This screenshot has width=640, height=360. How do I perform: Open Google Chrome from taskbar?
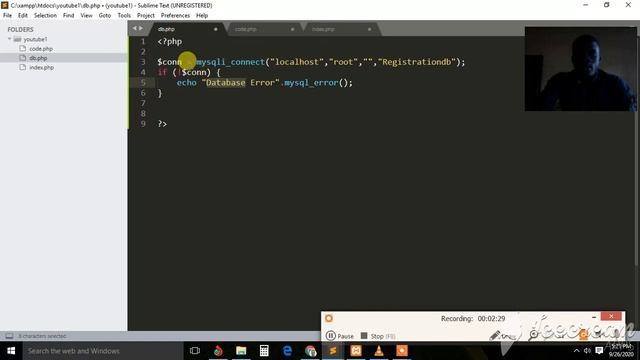[310, 351]
